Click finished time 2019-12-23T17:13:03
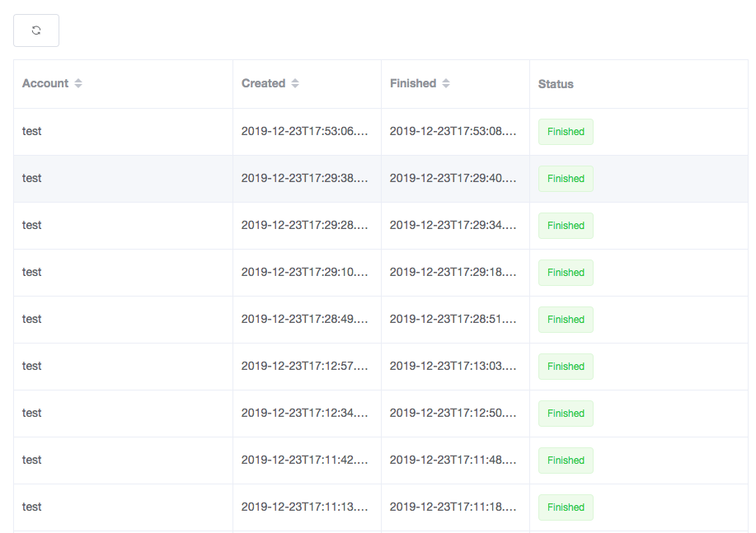 tap(453, 367)
